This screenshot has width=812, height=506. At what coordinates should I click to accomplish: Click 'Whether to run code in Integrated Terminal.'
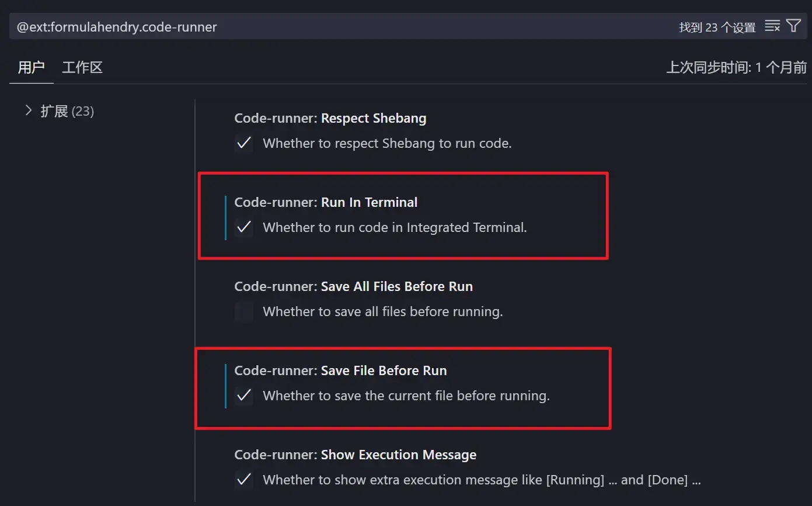[x=395, y=227]
